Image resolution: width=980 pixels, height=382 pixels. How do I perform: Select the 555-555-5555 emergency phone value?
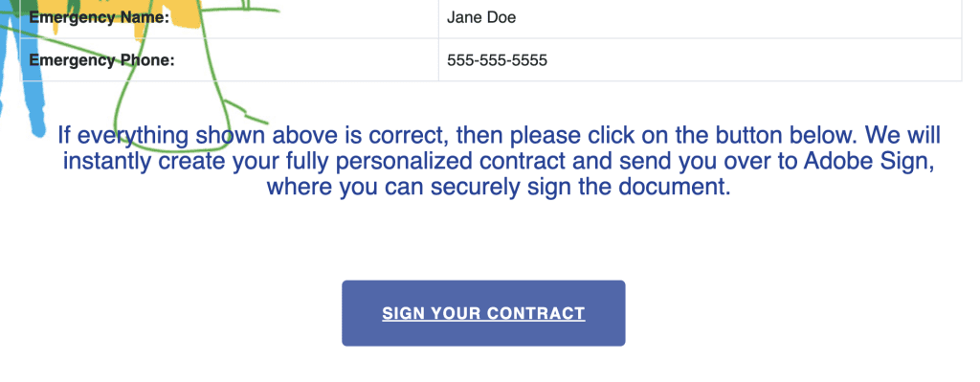tap(497, 60)
